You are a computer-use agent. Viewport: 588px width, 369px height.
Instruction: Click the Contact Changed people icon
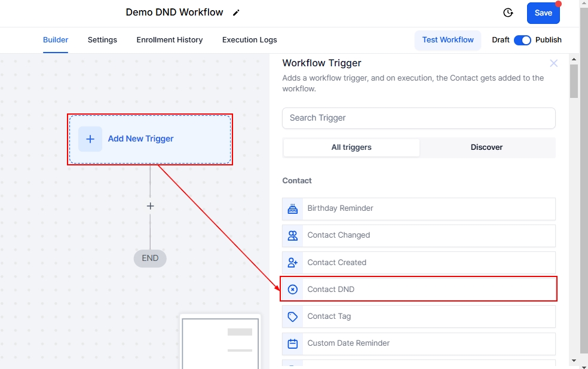[293, 236]
